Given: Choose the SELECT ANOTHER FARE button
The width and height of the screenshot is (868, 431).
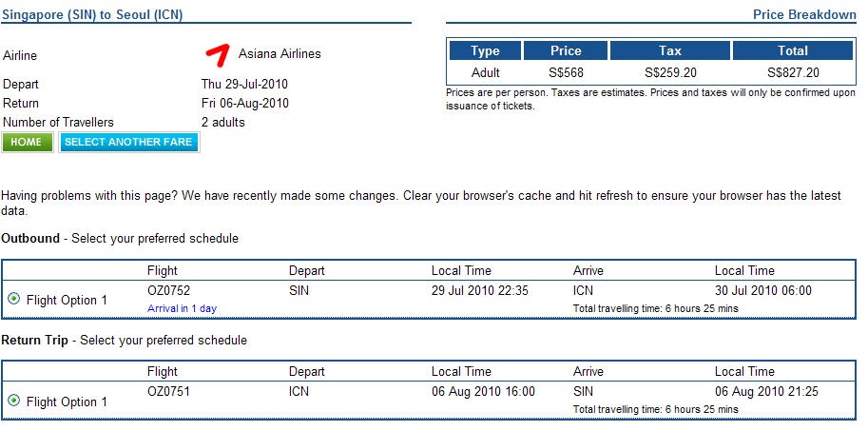Looking at the screenshot, I should [x=128, y=142].
